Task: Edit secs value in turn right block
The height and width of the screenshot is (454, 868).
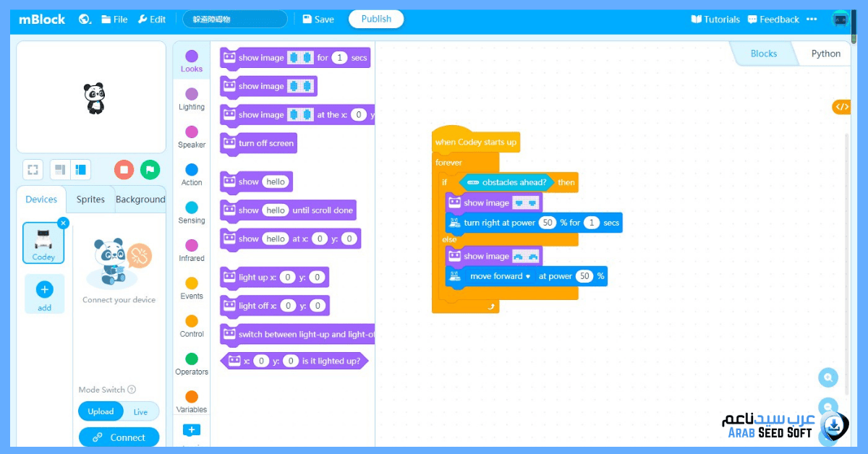Action: pos(592,223)
